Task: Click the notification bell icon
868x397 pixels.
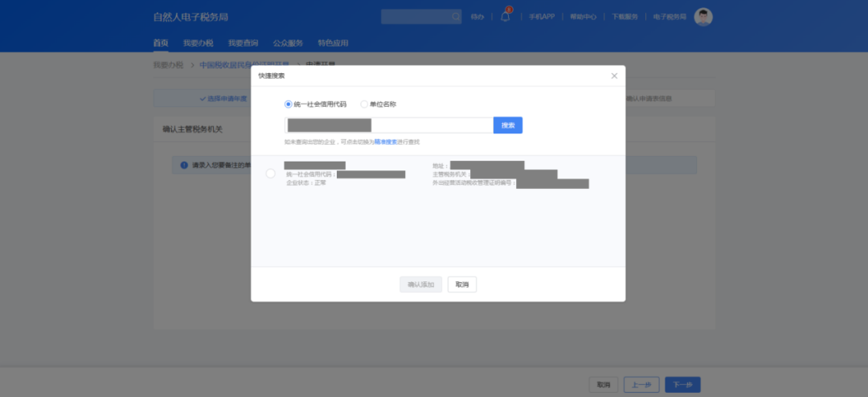Action: tap(506, 17)
